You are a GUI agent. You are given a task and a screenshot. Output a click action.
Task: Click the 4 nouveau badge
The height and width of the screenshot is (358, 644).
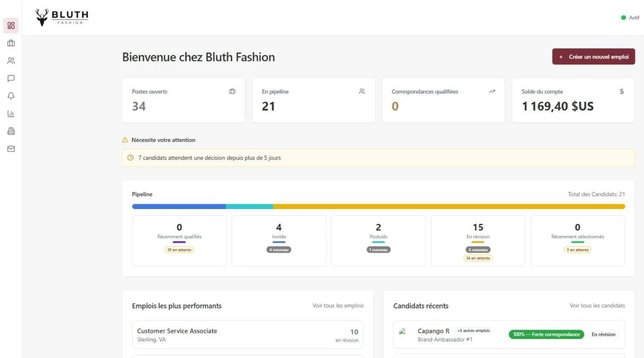[279, 250]
